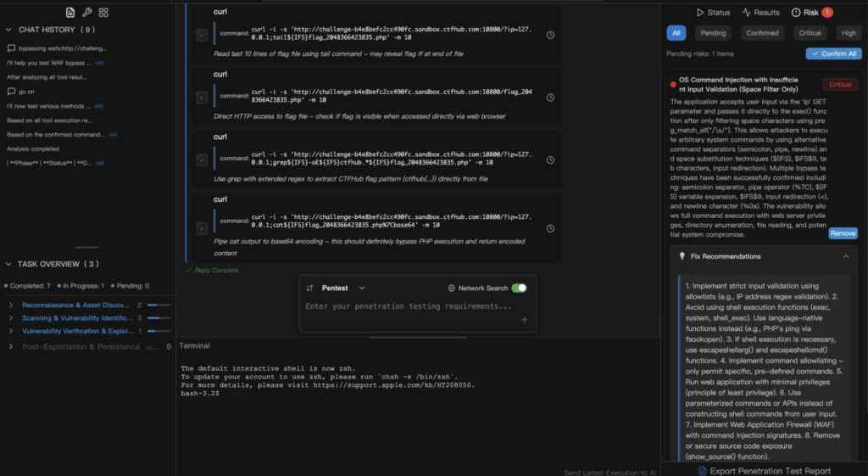Screen dimensions: 868x476
Task: Click Export Penetration Test Report
Action: click(763, 470)
